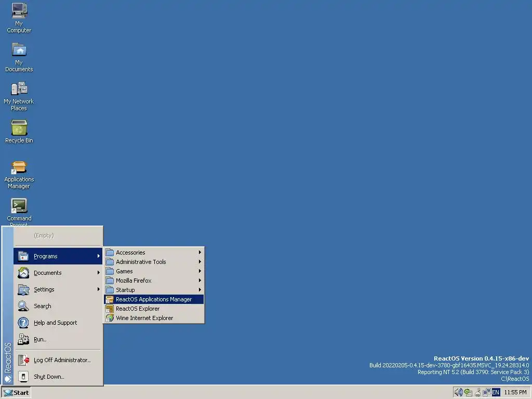This screenshot has height=399, width=532.
Task: Choose Search from the Start menu
Action: point(58,306)
